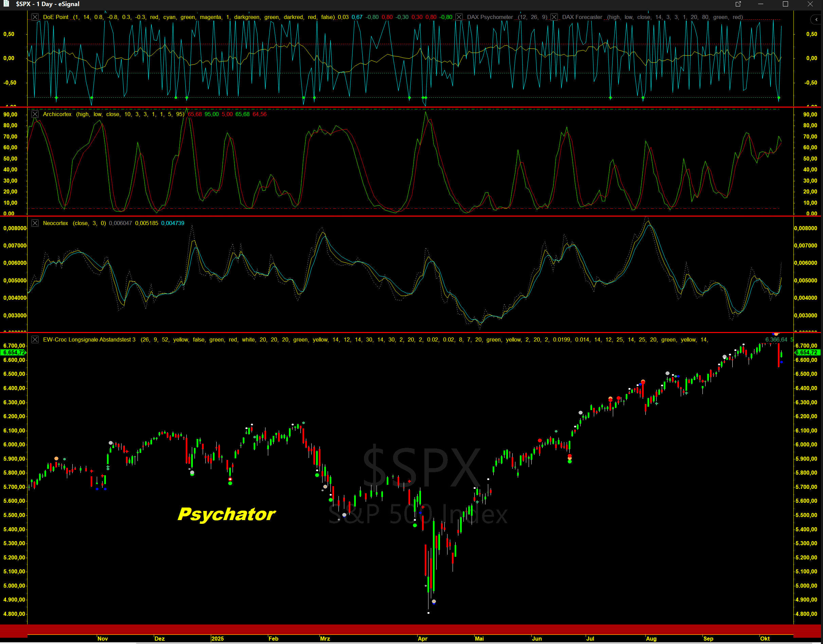Image resolution: width=823 pixels, height=644 pixels.
Task: Click X box beside DAX Forecaster
Action: click(554, 17)
